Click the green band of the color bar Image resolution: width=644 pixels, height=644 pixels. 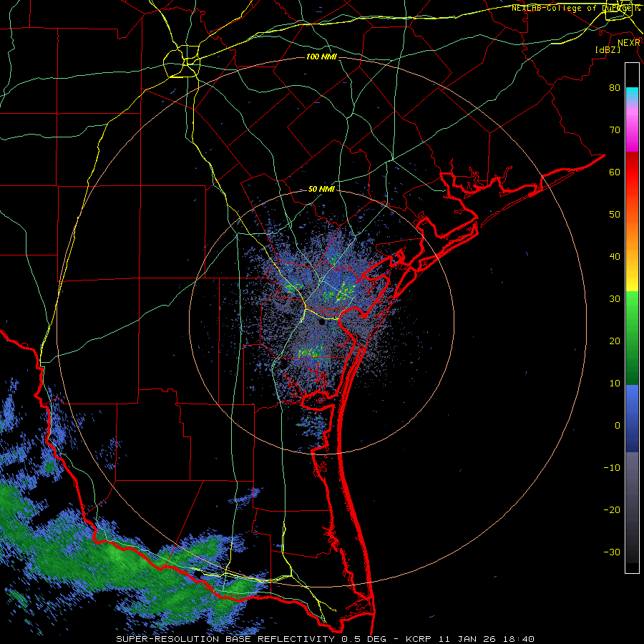pos(632,338)
